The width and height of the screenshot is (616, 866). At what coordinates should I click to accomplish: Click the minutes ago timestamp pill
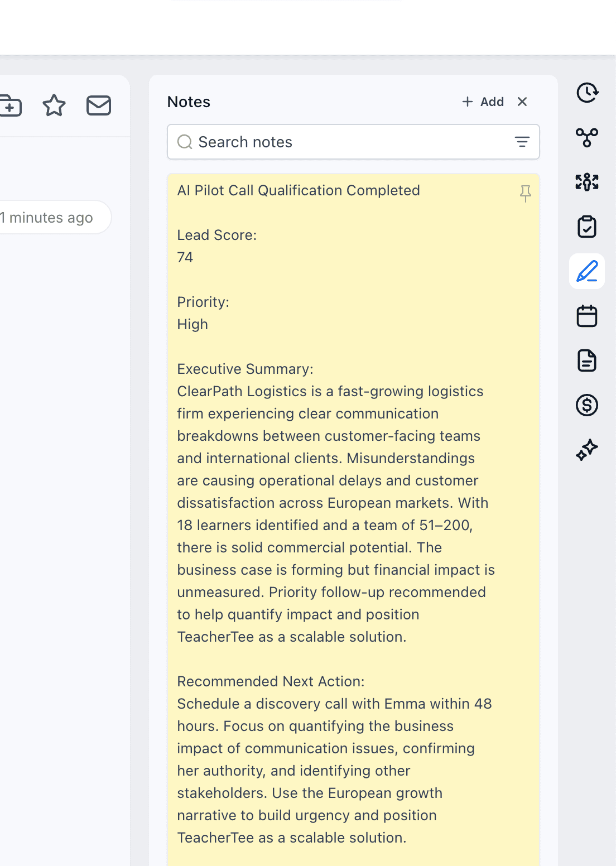53,217
